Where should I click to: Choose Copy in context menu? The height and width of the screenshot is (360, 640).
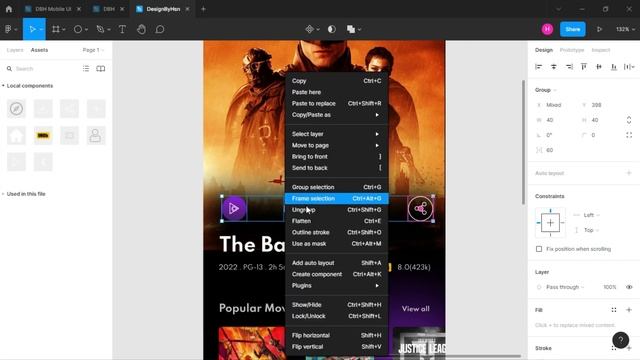pos(336,81)
